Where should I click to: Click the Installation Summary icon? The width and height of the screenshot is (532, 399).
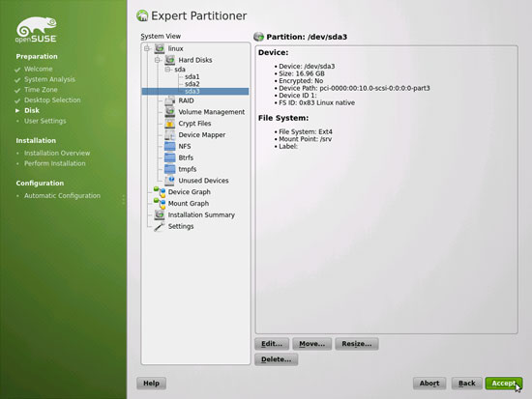pos(160,214)
